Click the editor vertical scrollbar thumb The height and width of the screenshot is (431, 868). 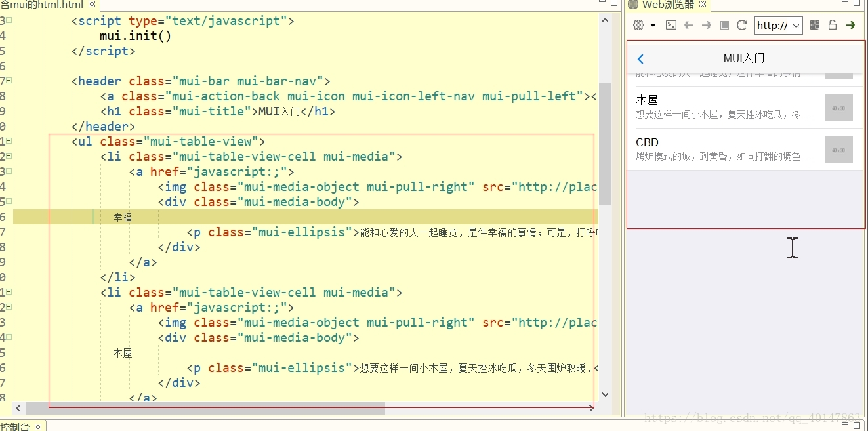coord(605,143)
